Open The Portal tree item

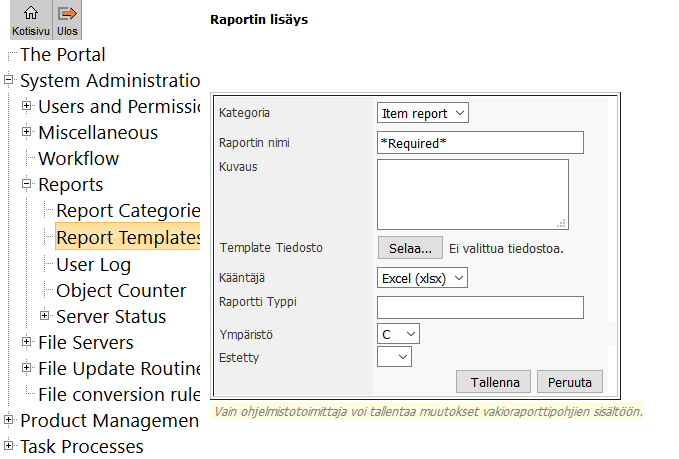62,55
